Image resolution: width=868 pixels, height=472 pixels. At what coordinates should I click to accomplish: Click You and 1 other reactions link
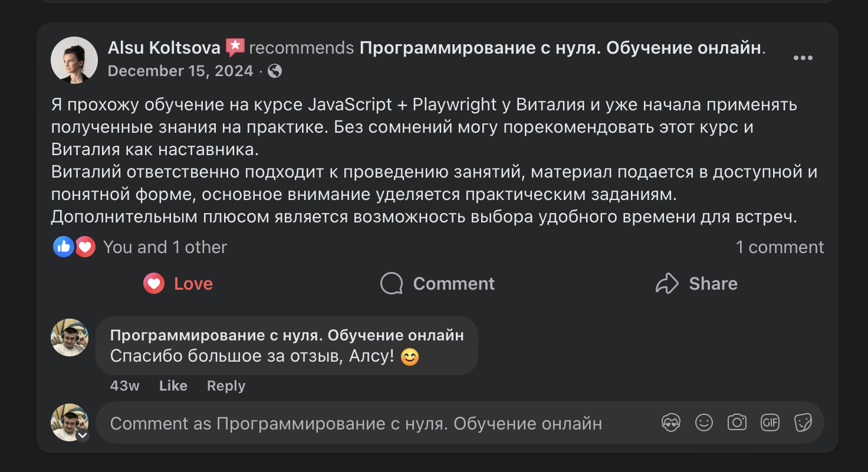tap(165, 247)
